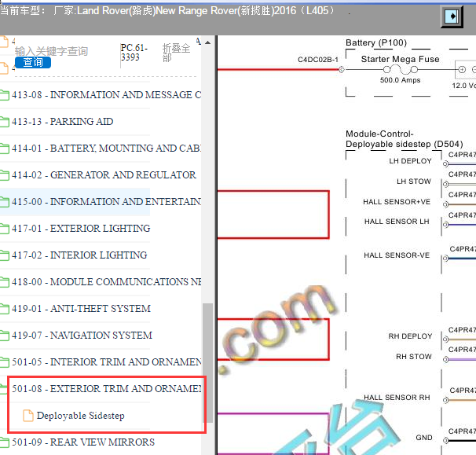
Task: Expand 419-01 - ANTI-THEFT SYSTEM entry
Action: click(82, 309)
